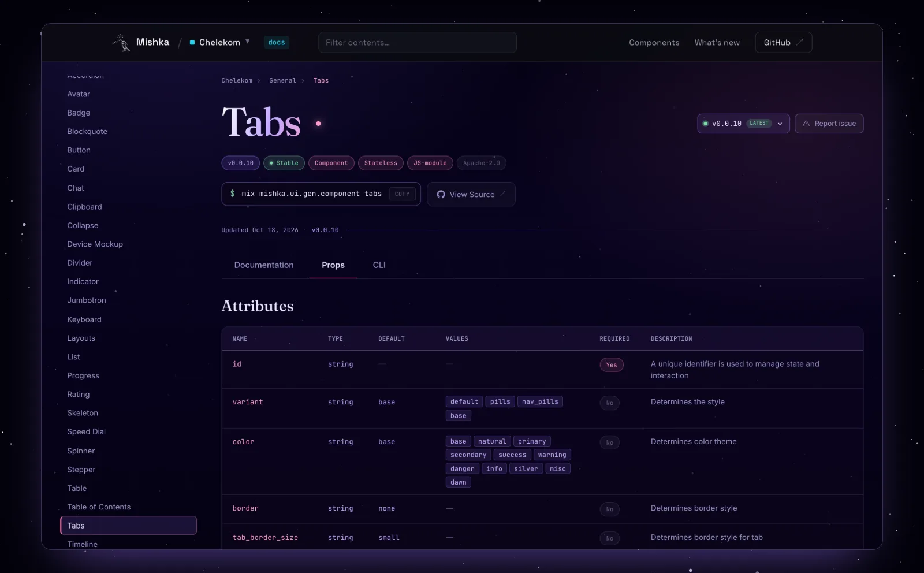Open the CLI tab

click(x=379, y=265)
